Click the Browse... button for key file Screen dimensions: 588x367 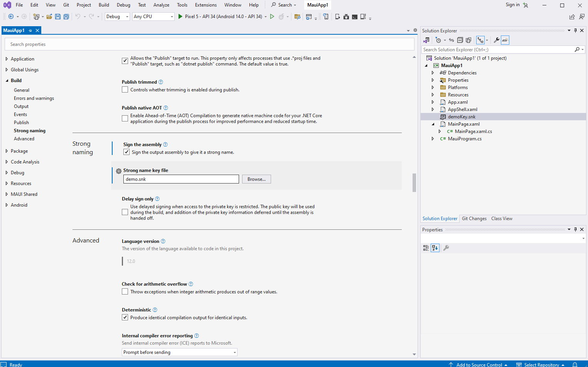tap(256, 179)
